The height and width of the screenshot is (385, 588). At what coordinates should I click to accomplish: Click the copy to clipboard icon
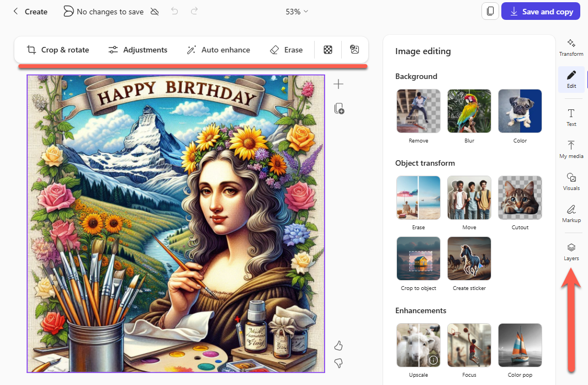[490, 11]
